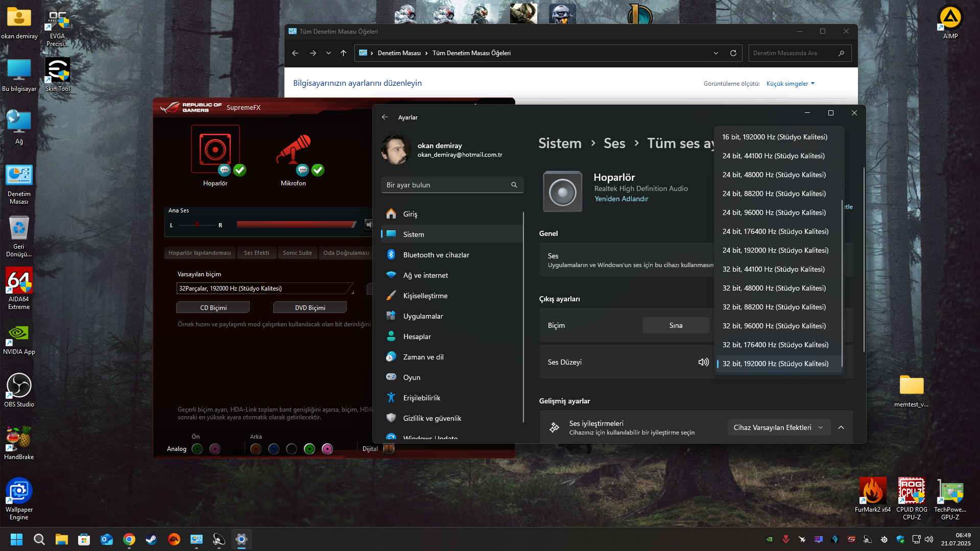Open the Oda Doğrulaması tab
980x551 pixels.
(x=346, y=253)
